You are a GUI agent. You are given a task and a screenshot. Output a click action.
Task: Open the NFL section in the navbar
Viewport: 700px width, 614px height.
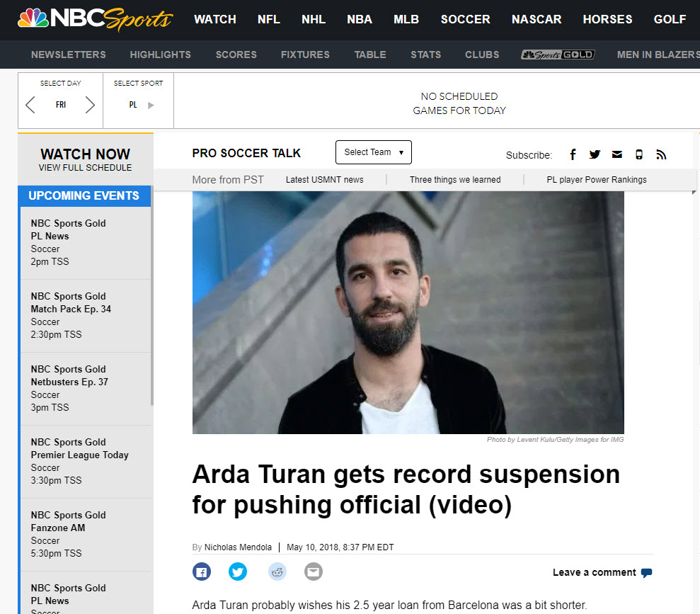point(269,19)
